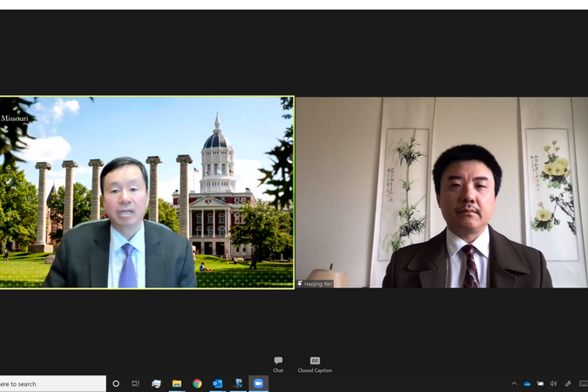588x392 pixels.
Task: Open Task View in the taskbar
Action: pos(136,383)
